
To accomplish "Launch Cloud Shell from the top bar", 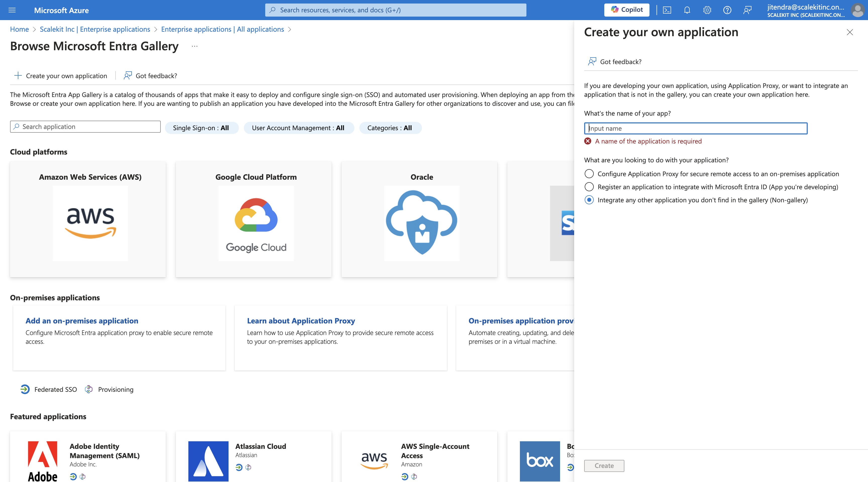I will 667,10.
